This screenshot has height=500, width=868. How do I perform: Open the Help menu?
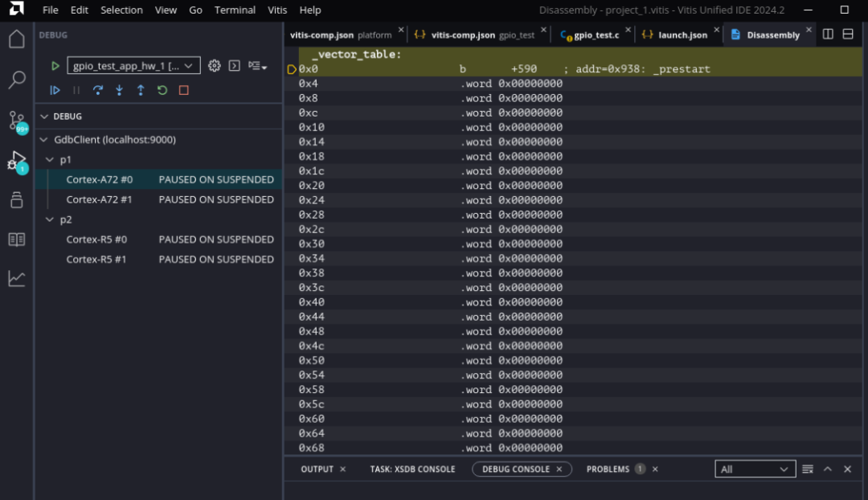pyautogui.click(x=310, y=10)
